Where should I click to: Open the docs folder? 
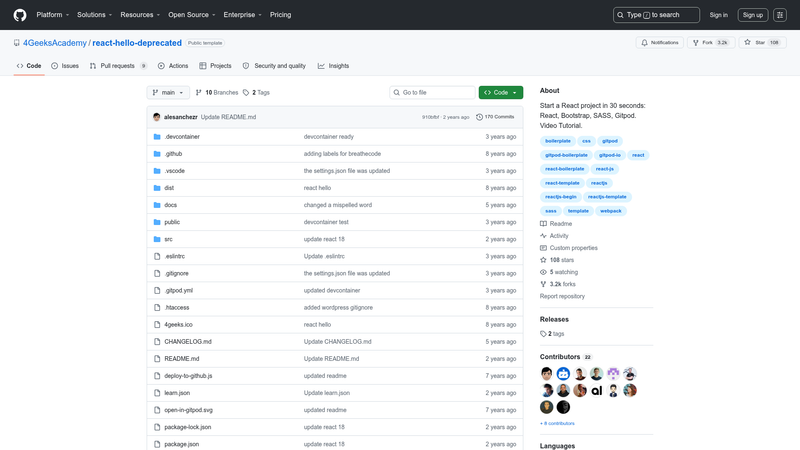[x=170, y=205]
